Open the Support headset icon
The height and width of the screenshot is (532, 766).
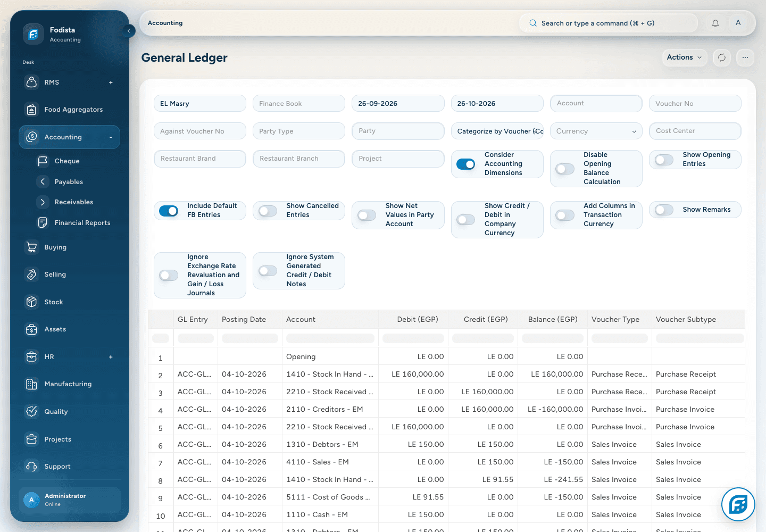pyautogui.click(x=31, y=467)
